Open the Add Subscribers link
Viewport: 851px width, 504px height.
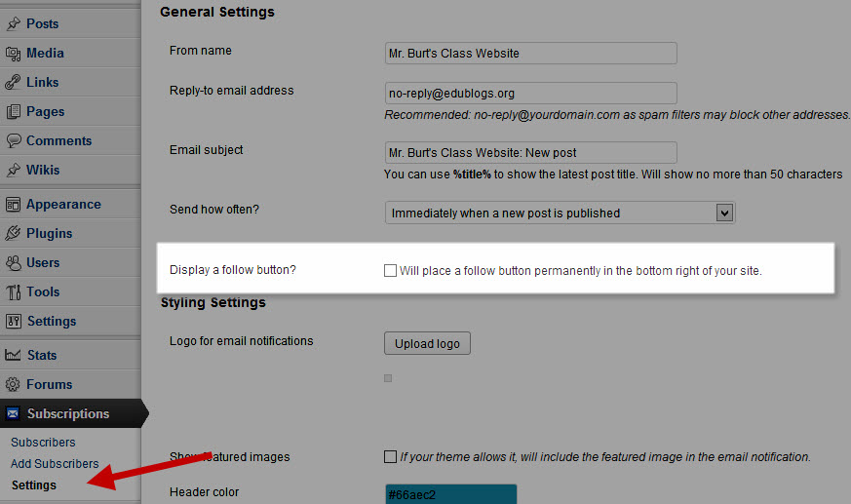tap(55, 464)
